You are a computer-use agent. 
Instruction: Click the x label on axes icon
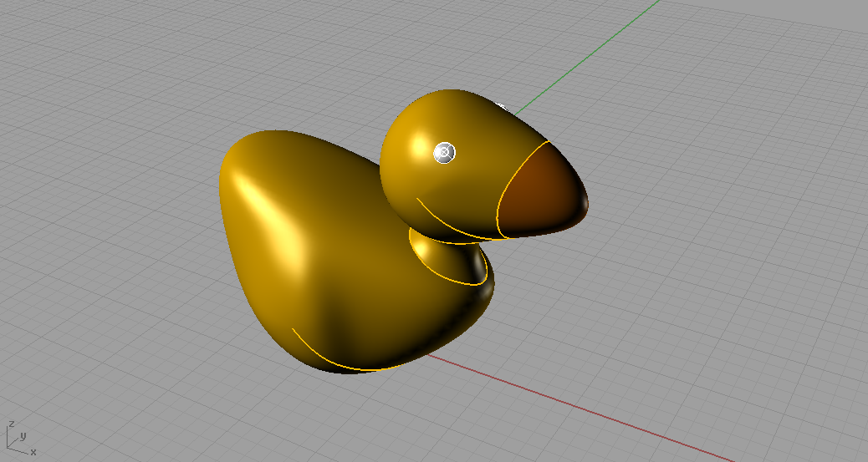tap(33, 452)
